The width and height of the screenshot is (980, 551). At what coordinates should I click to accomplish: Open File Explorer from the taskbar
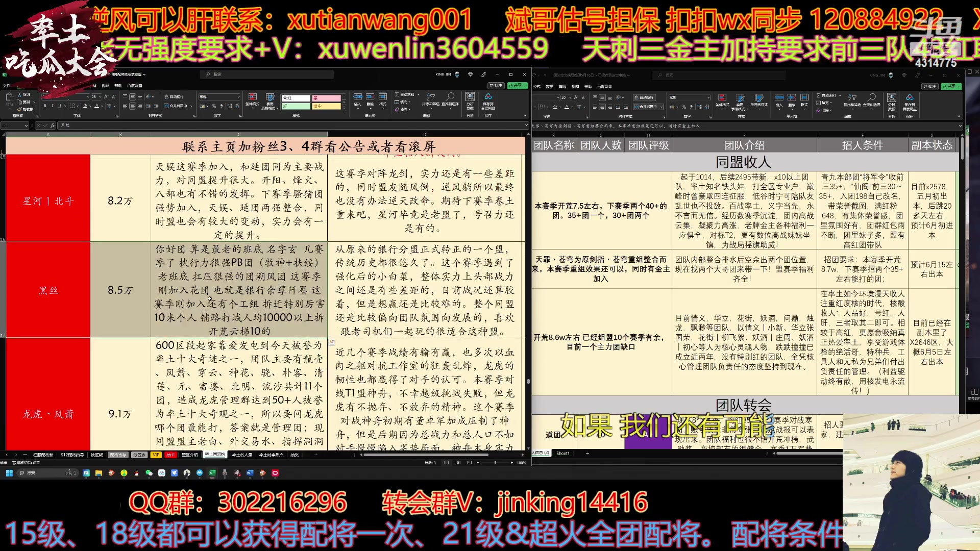click(99, 473)
